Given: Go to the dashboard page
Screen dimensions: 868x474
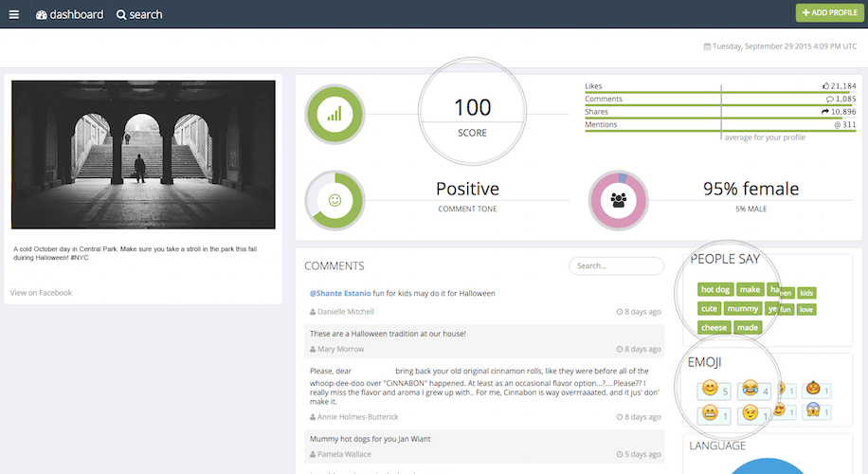Looking at the screenshot, I should (x=70, y=14).
